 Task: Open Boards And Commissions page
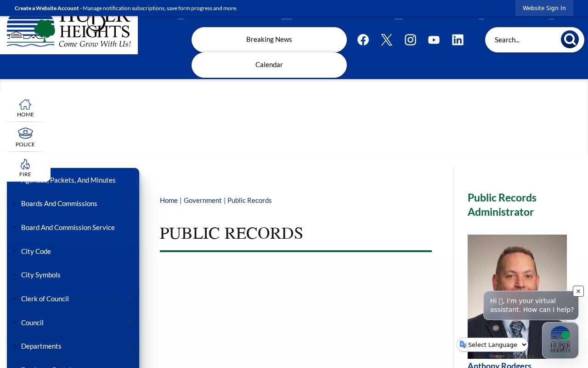(59, 203)
